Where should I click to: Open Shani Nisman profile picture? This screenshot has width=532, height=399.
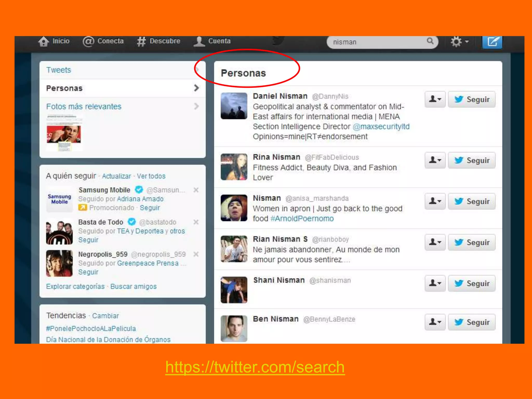pos(234,290)
